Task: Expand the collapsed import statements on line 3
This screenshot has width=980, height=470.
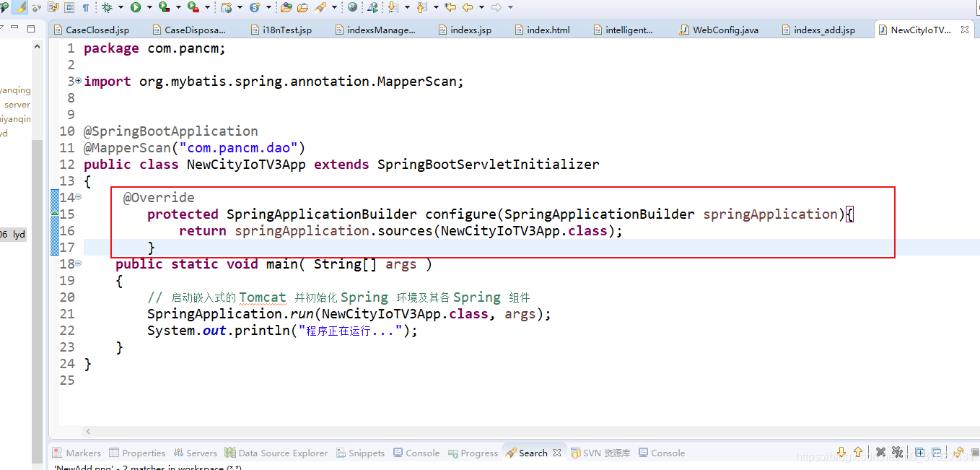Action: coord(77,81)
